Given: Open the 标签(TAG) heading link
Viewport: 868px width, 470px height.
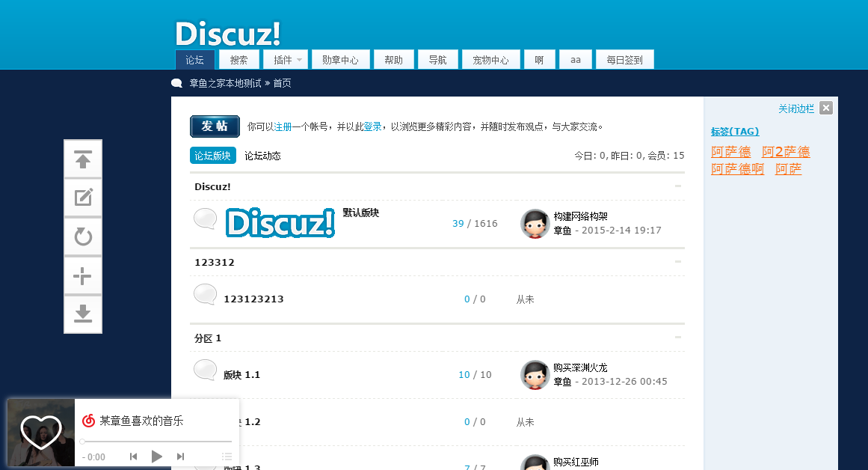Looking at the screenshot, I should pyautogui.click(x=735, y=132).
